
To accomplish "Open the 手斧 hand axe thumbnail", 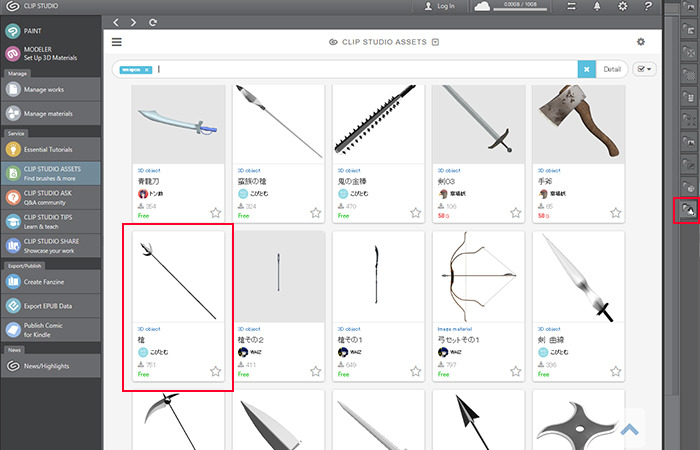I will click(579, 124).
